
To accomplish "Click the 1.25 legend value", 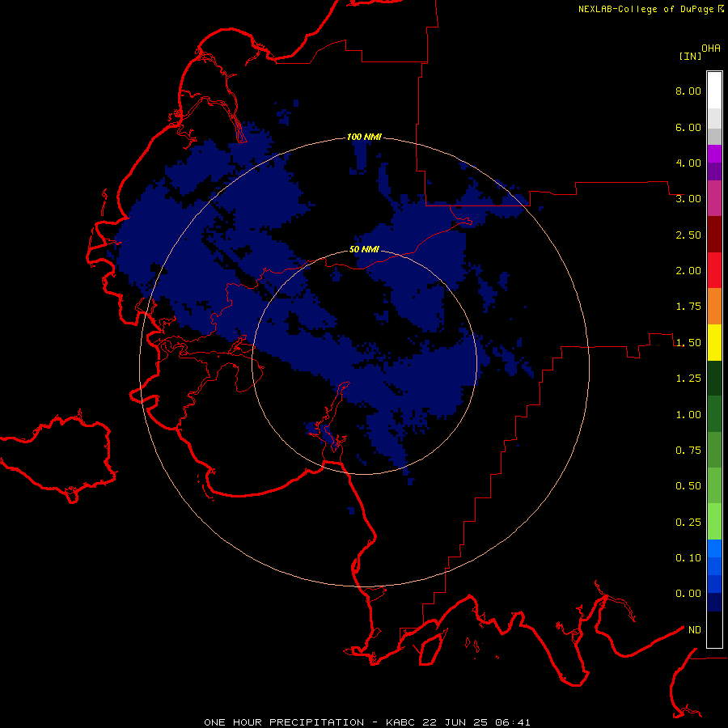I will (x=688, y=379).
